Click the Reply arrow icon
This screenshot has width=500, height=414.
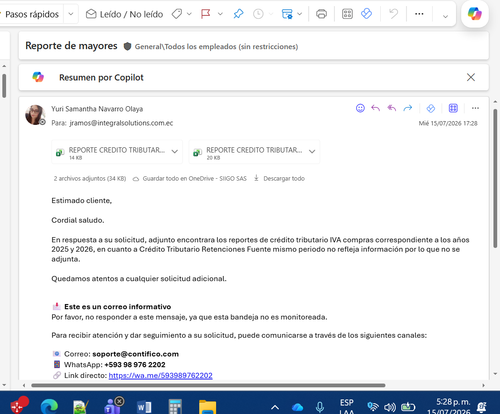[376, 108]
